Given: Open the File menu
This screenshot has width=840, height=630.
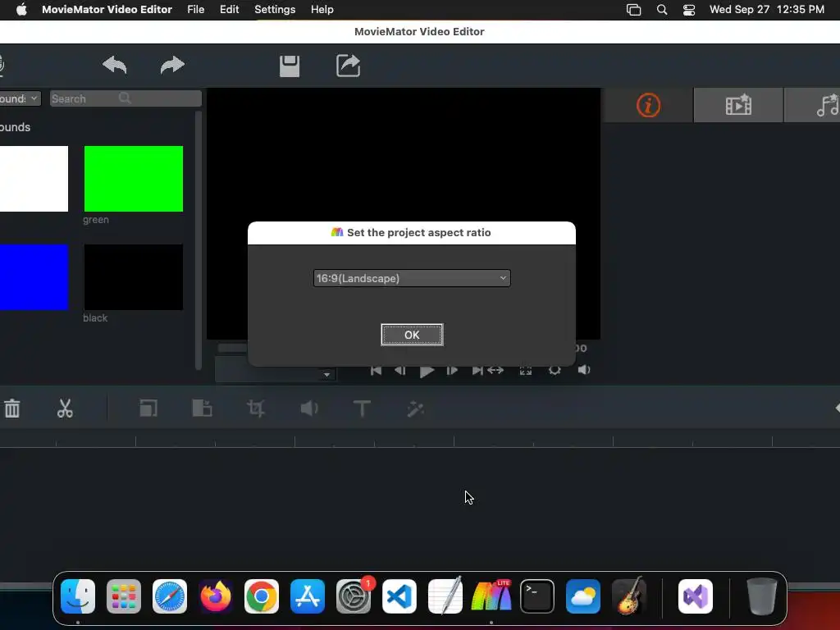Looking at the screenshot, I should [x=195, y=10].
